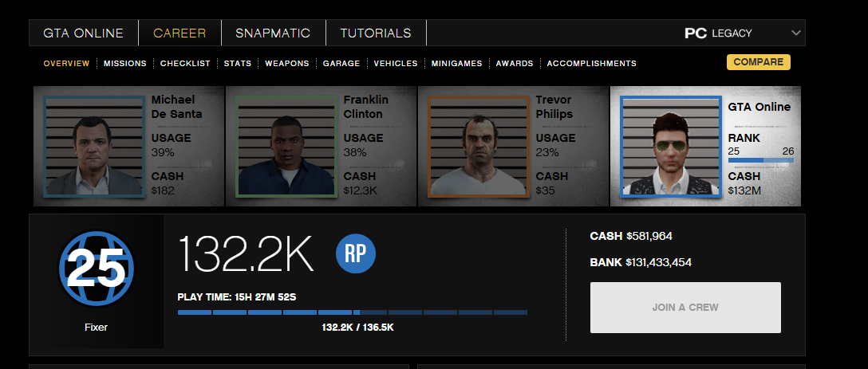Open the Checklist section

(185, 64)
